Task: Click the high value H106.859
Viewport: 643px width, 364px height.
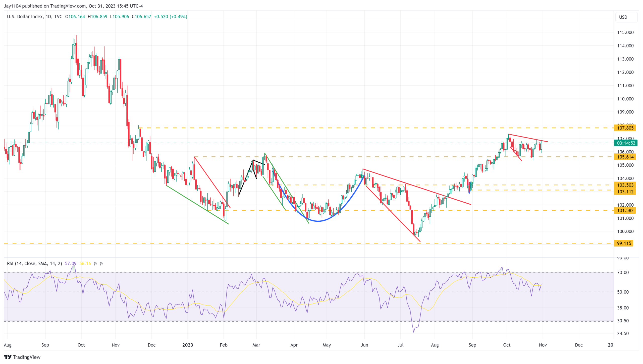Action: point(97,17)
